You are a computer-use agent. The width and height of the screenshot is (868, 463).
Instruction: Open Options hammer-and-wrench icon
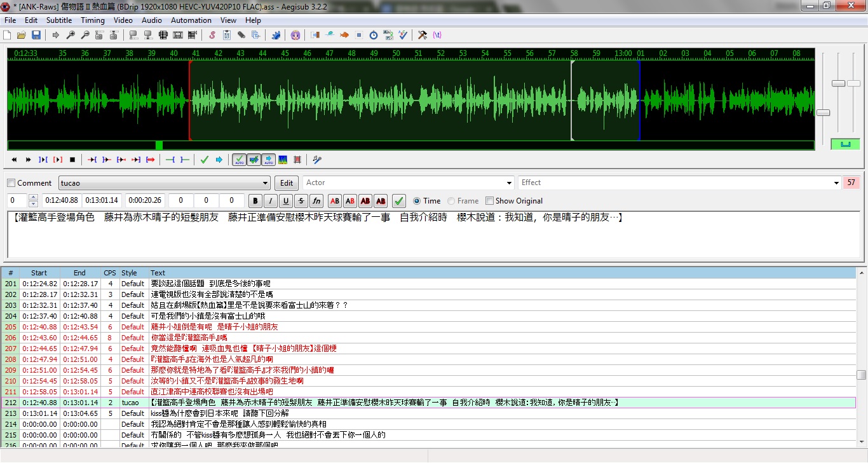click(423, 35)
